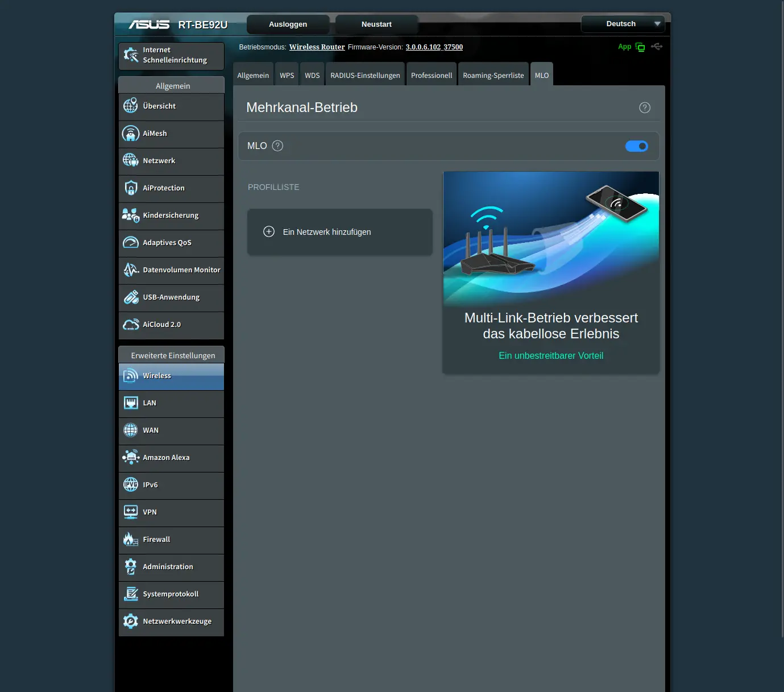Open the App link icon
Viewport: 784px width, 692px height.
click(x=640, y=47)
